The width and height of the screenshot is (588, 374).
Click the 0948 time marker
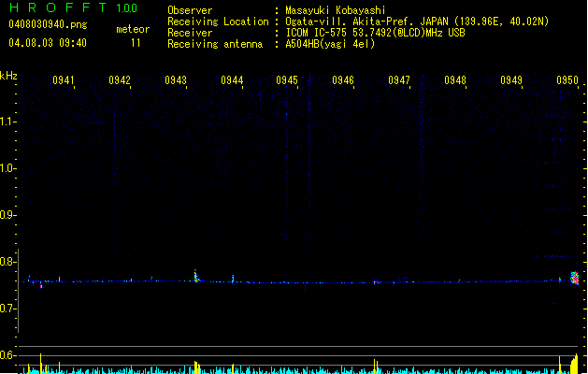click(x=455, y=80)
